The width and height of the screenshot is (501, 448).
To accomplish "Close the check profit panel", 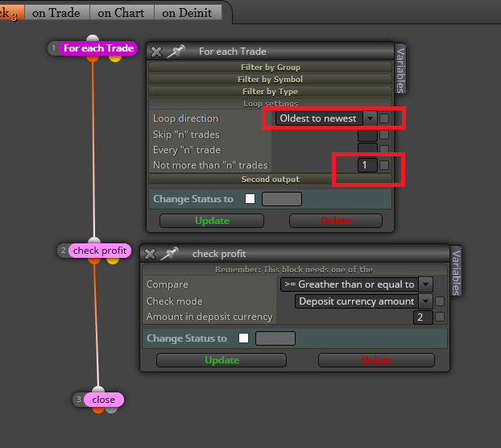I will [150, 254].
